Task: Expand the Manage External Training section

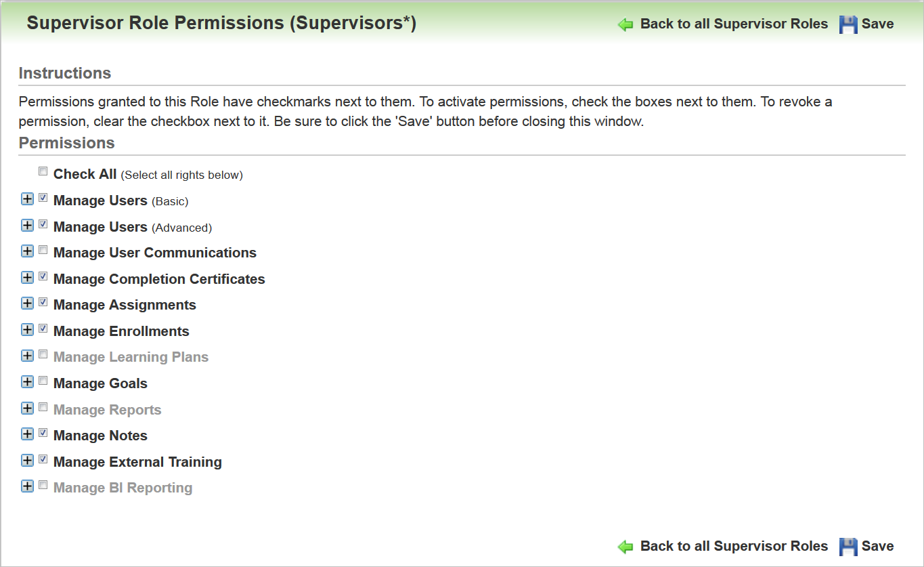Action: point(27,461)
